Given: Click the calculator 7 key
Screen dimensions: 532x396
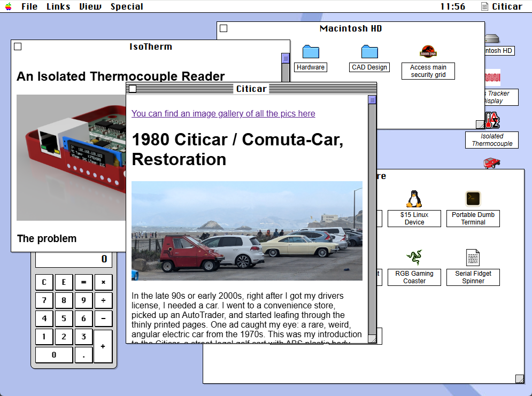Looking at the screenshot, I should [x=44, y=300].
